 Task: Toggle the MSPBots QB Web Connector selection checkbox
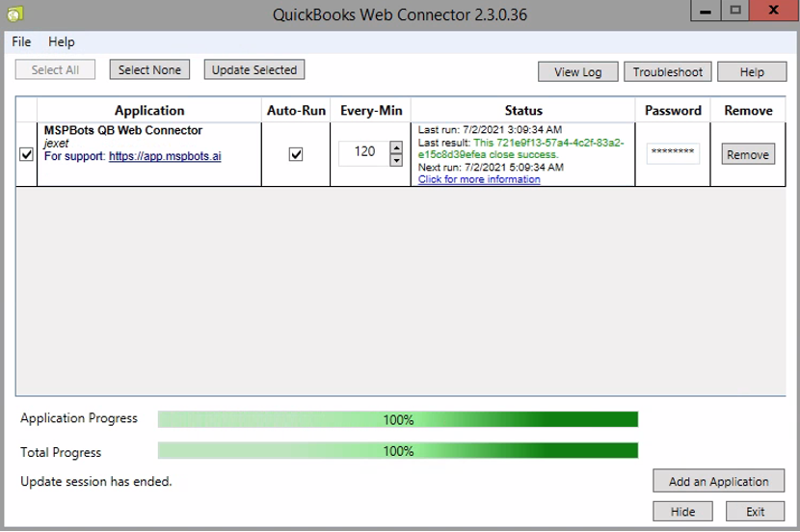pos(26,154)
